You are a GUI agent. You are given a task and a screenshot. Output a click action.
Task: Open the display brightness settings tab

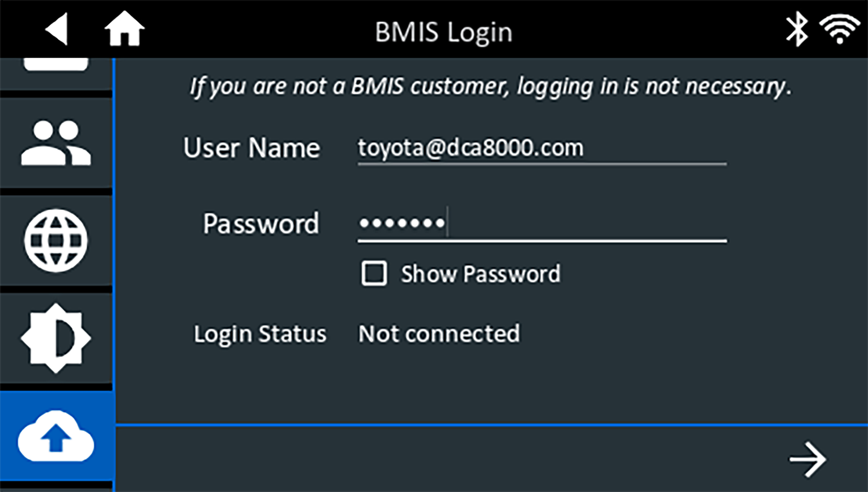point(56,338)
